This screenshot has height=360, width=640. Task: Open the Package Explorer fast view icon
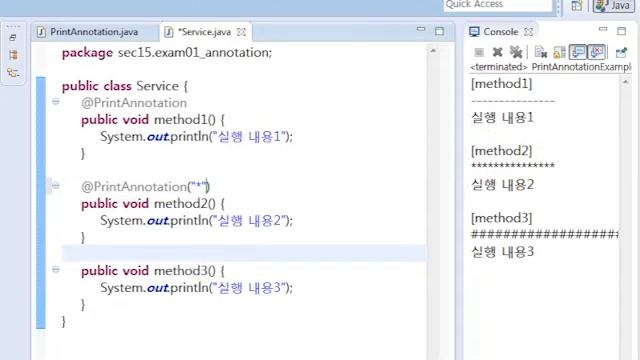click(x=13, y=55)
